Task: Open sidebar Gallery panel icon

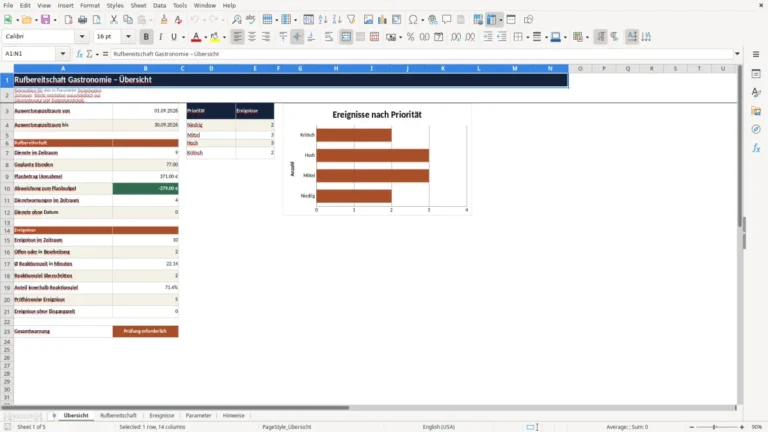Action: (756, 111)
